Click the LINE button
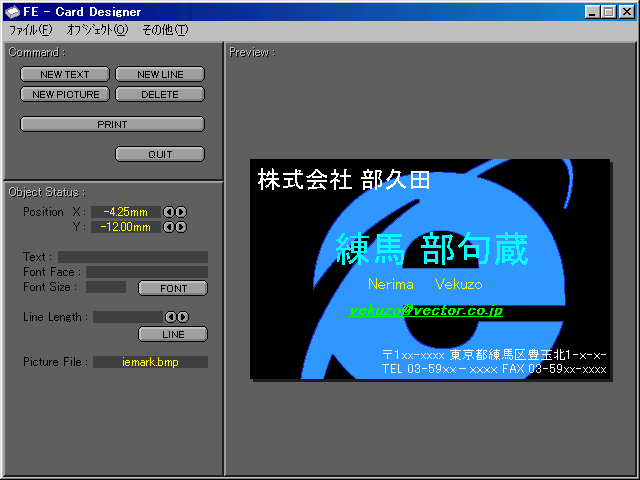This screenshot has width=640, height=480. click(173, 334)
